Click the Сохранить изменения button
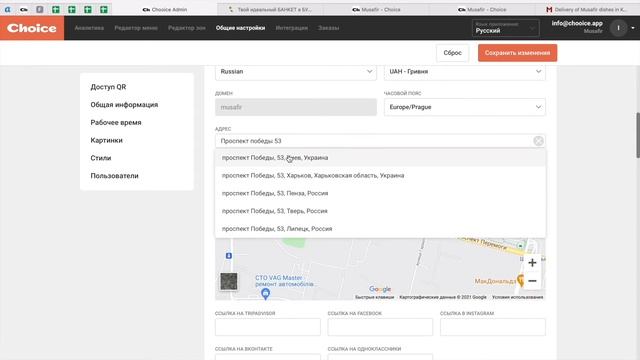640x360 pixels. [517, 53]
